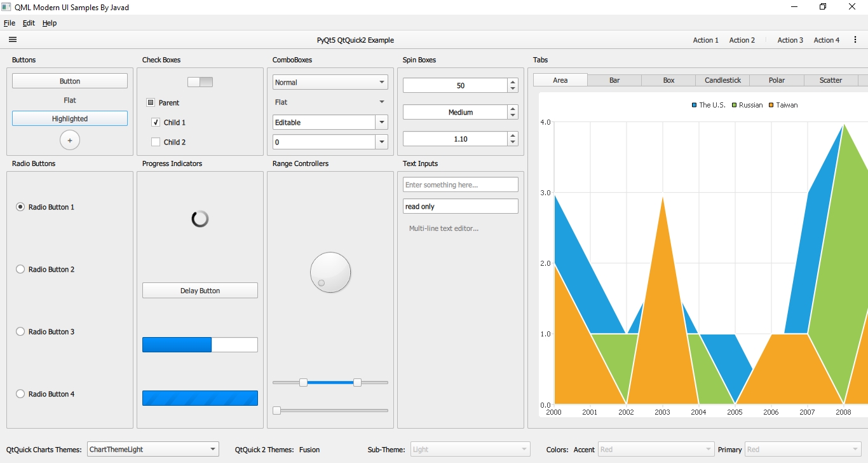Step up the Medium spin box
The width and height of the screenshot is (868, 463).
(513, 109)
